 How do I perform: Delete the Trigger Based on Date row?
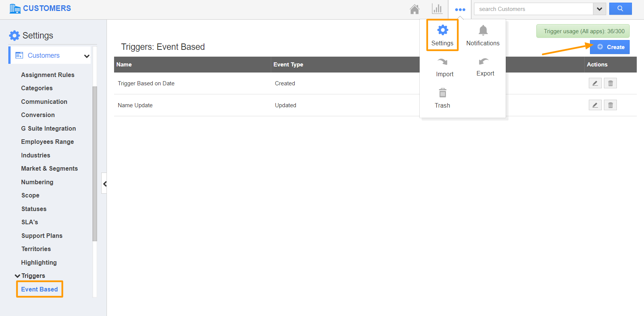[x=610, y=83]
